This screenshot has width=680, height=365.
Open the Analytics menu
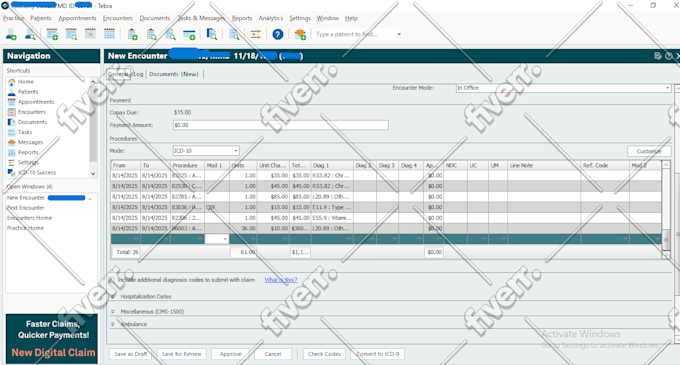pyautogui.click(x=271, y=18)
